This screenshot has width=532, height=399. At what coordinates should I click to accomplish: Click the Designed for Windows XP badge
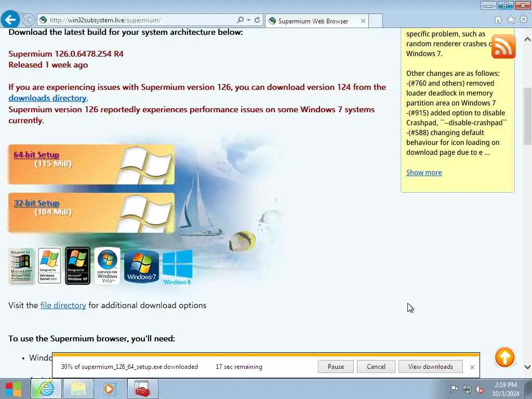[x=78, y=265]
